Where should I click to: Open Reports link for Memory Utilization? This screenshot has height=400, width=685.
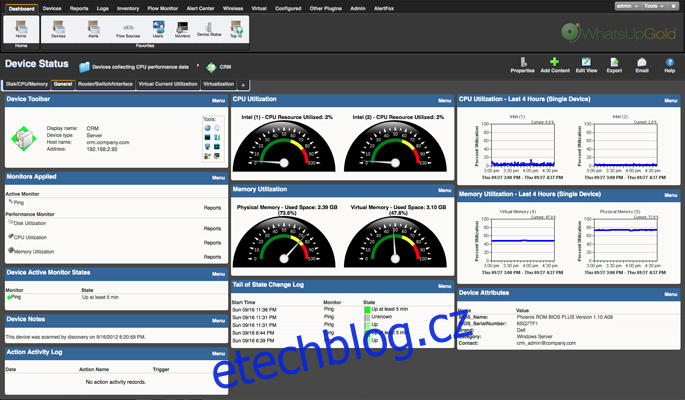tap(212, 257)
